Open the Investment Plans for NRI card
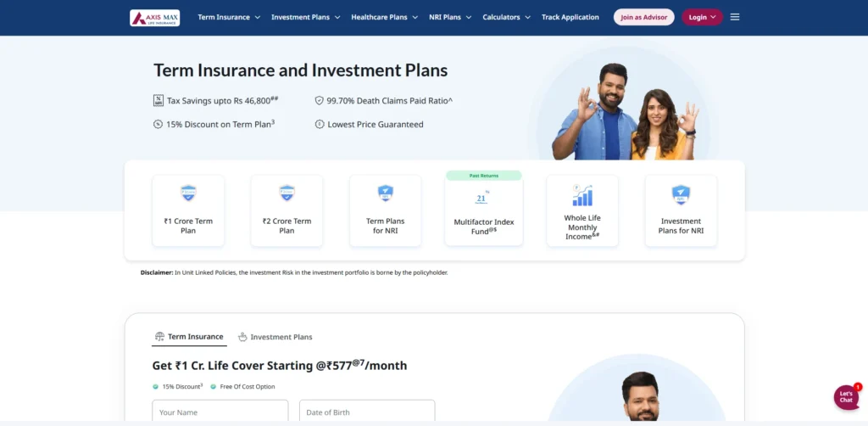Viewport: 868px width, 426px height. click(681, 210)
